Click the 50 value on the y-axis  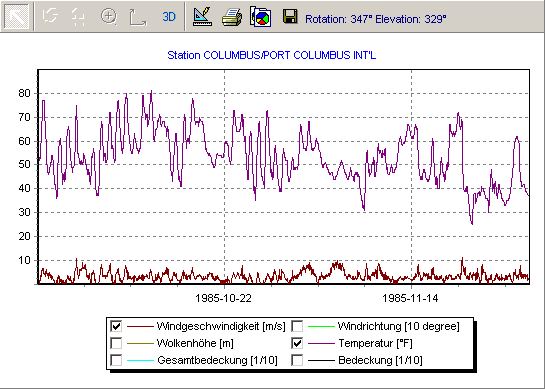pyautogui.click(x=24, y=164)
